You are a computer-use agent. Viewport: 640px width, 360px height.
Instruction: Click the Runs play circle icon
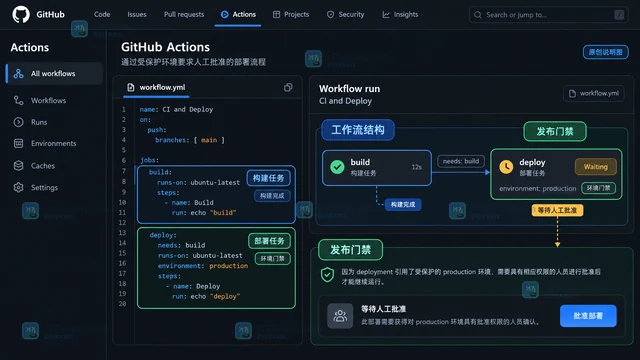coord(18,122)
